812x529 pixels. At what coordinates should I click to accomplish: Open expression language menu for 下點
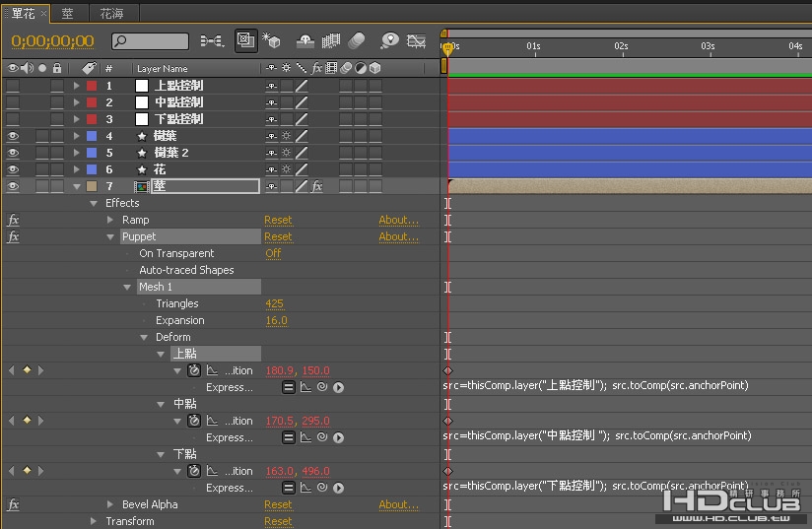point(338,488)
